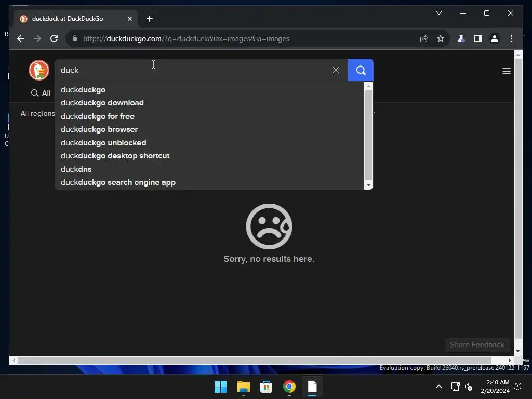The width and height of the screenshot is (532, 399).
Task: Open Chrome three-dot menu
Action: [511, 38]
